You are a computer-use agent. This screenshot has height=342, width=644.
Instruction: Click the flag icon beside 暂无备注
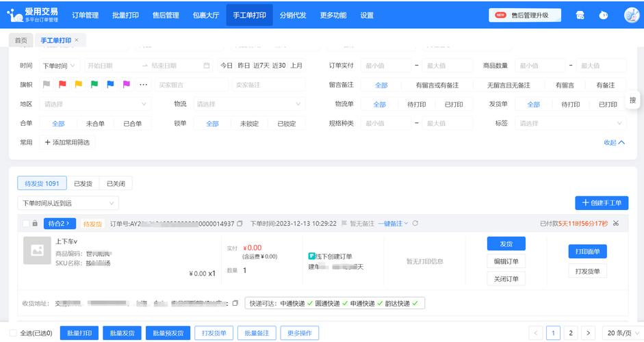click(344, 224)
